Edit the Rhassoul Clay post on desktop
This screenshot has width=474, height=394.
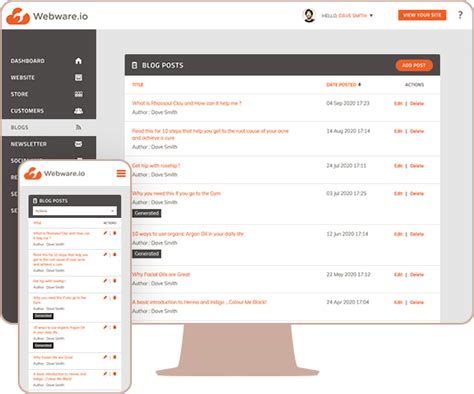[x=398, y=103]
